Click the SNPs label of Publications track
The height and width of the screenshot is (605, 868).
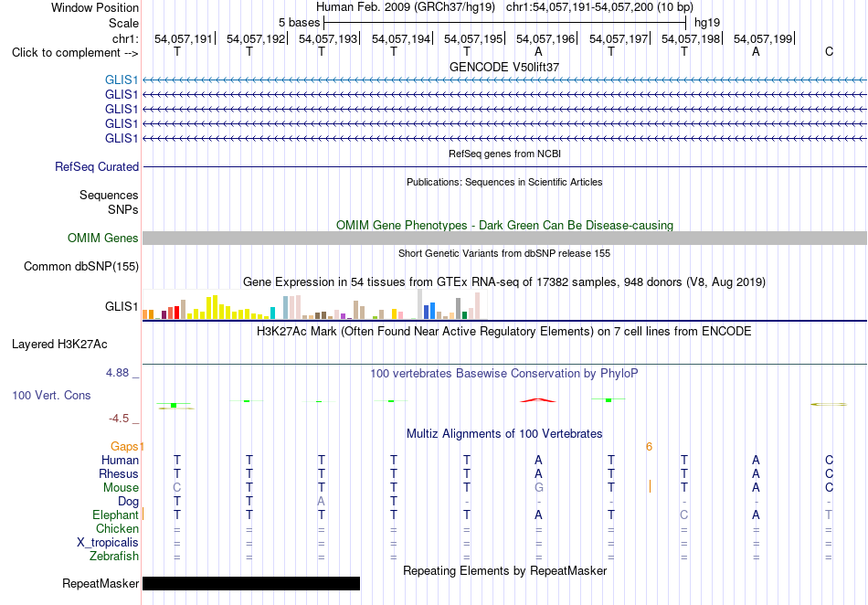click(123, 209)
